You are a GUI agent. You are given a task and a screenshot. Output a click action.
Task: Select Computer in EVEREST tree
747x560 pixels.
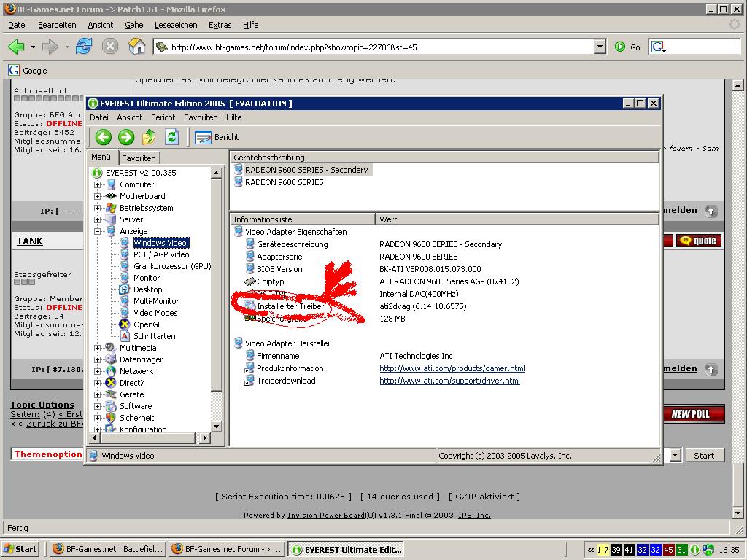pyautogui.click(x=136, y=184)
